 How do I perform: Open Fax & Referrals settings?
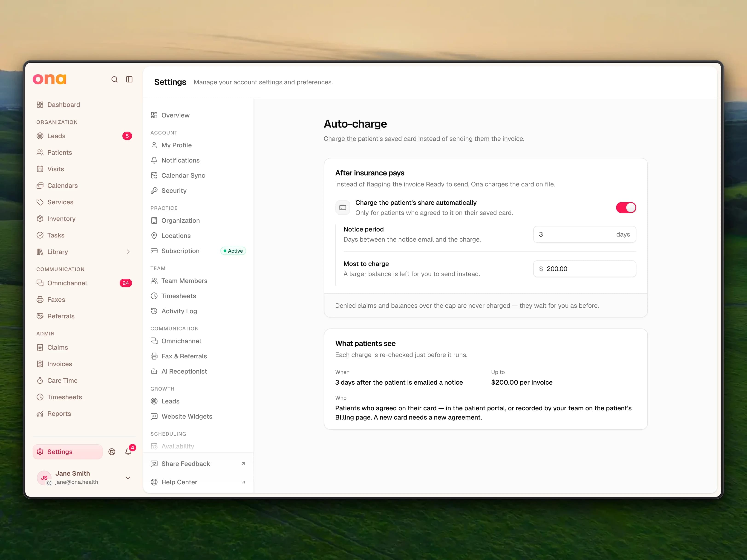(x=198, y=356)
